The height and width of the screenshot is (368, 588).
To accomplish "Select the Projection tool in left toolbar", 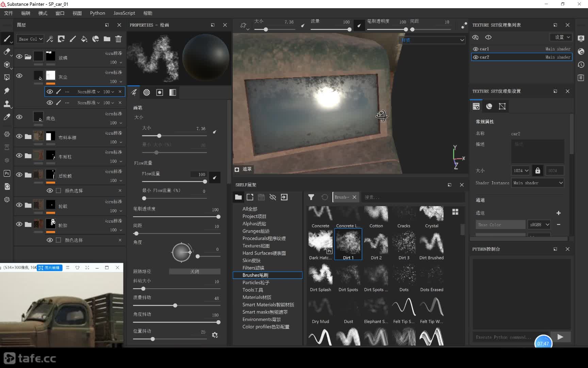I will [6, 64].
